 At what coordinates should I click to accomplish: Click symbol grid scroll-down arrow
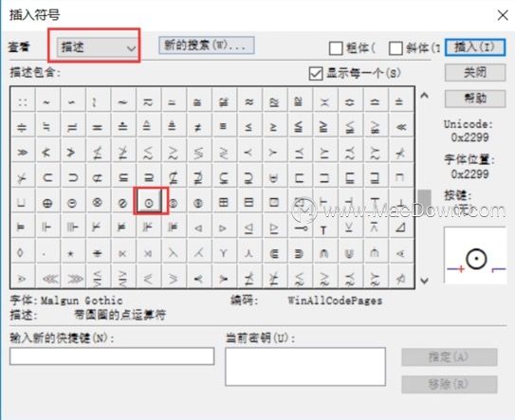coord(424,281)
